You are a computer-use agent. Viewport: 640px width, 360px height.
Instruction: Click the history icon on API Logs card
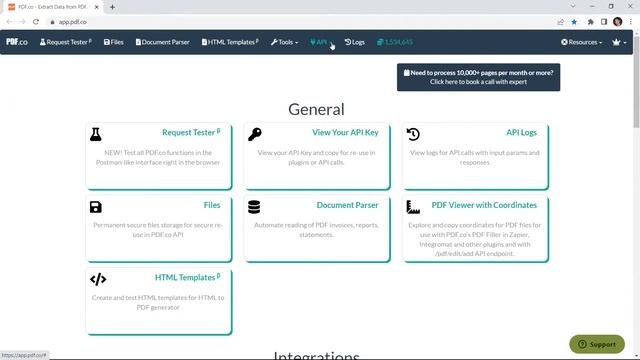pos(413,134)
